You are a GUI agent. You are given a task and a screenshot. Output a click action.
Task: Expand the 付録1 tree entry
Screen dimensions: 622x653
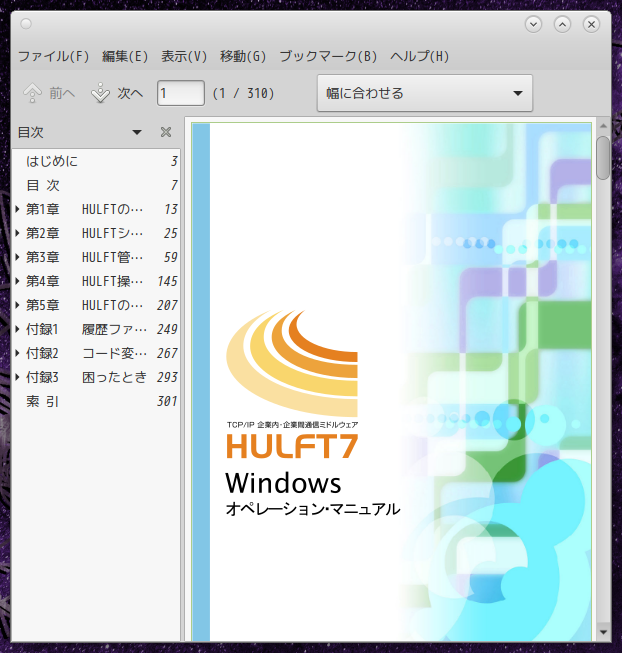[17, 329]
